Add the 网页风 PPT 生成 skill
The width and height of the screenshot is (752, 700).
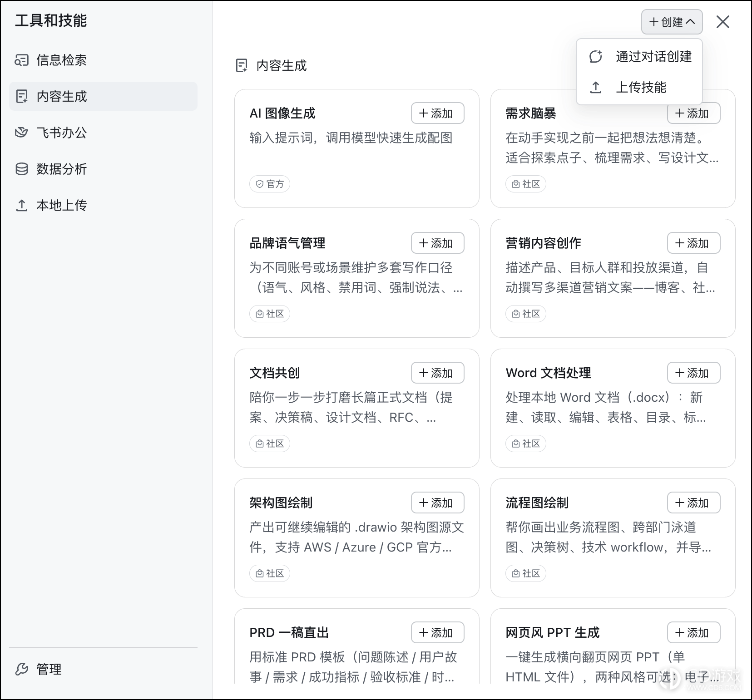click(693, 632)
